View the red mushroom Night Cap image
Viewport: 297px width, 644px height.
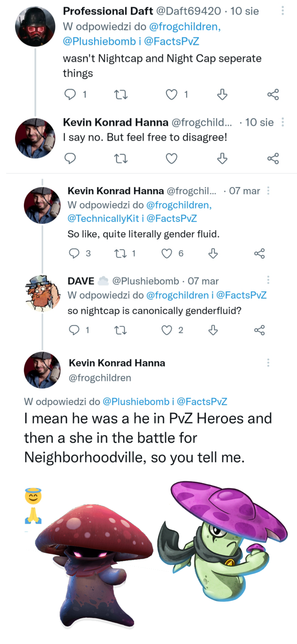point(94,564)
